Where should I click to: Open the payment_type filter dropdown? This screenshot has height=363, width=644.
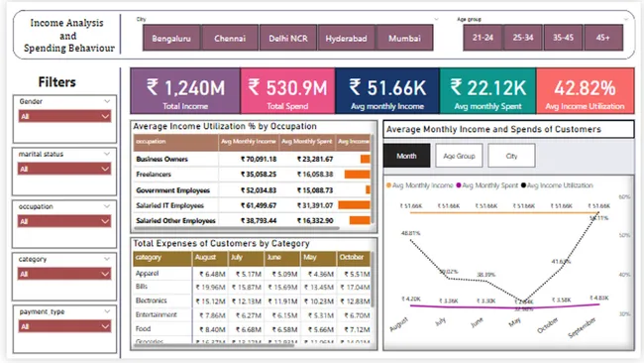[64, 327]
